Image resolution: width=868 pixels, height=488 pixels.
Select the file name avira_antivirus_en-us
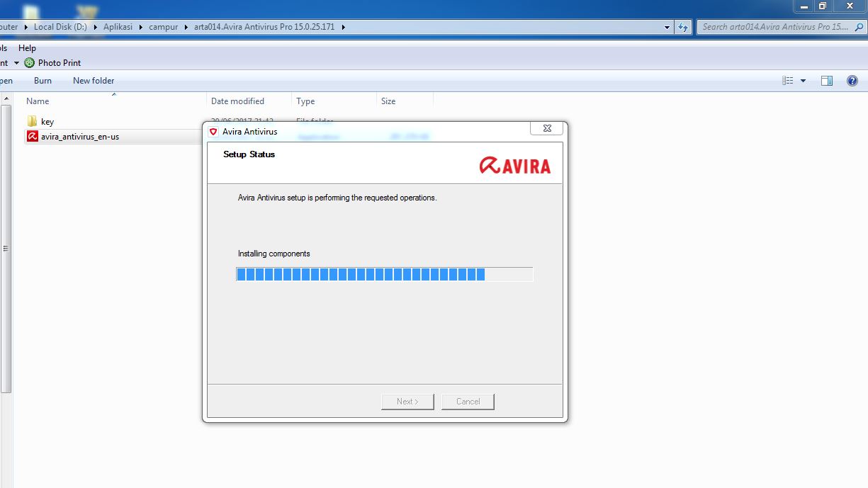[80, 137]
